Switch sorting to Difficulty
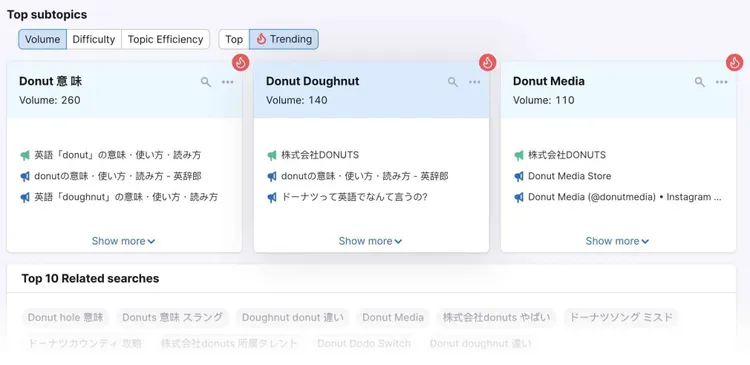 coord(94,39)
